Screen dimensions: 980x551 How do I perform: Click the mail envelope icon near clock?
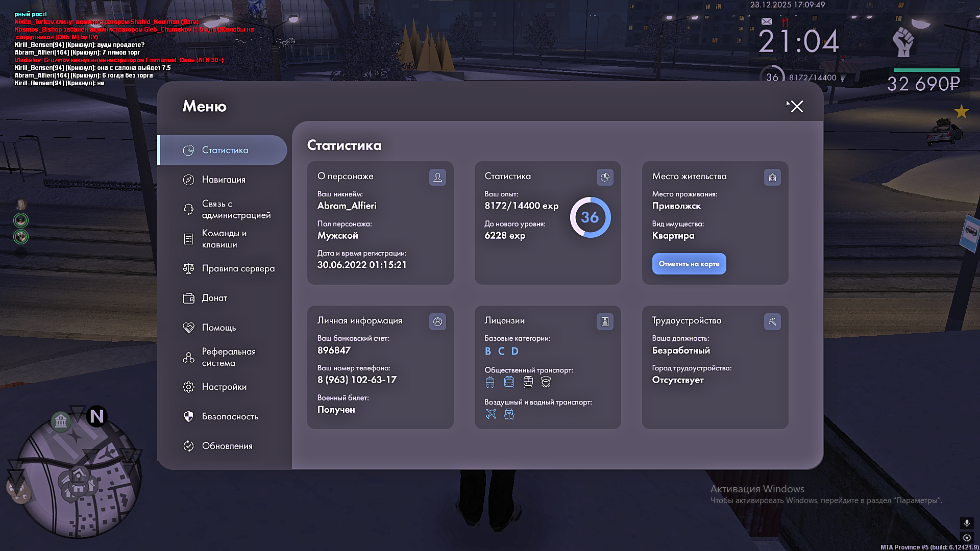coord(766,21)
